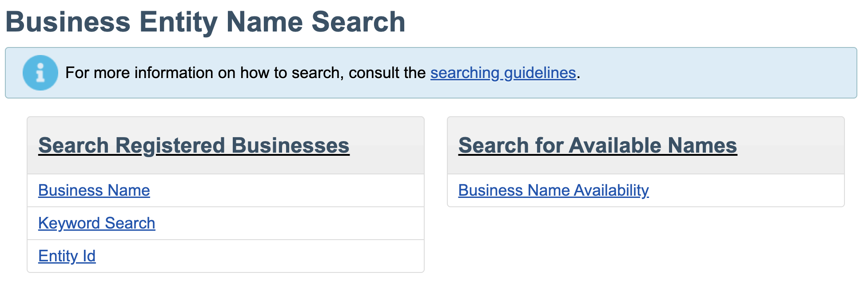Click the word 'Availability' in the names panel
Screen dimensions: 868x284
611,190
